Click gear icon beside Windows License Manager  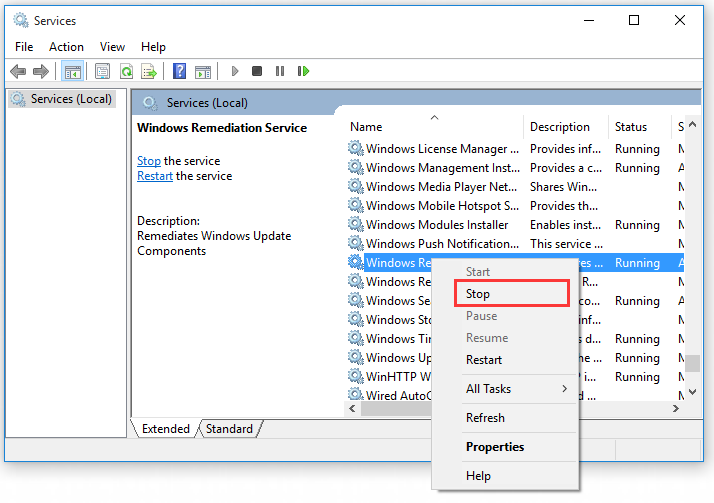[356, 148]
